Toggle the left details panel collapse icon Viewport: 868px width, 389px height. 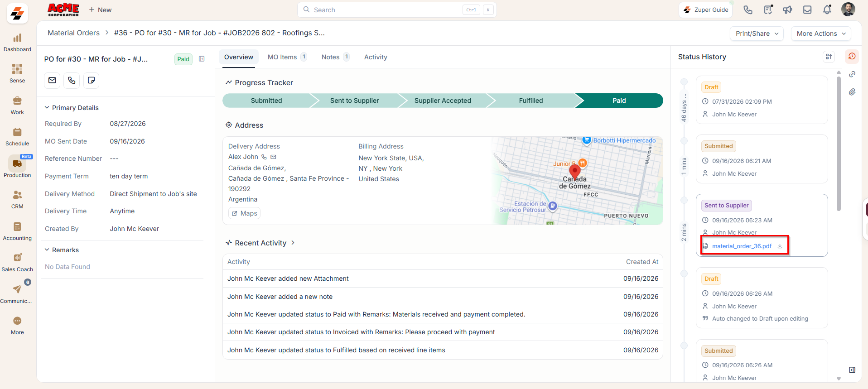(x=202, y=59)
